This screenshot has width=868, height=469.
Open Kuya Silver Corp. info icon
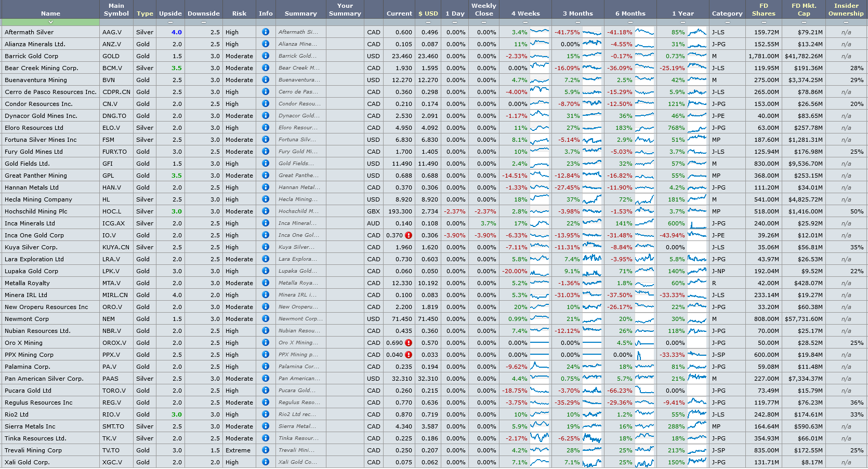pos(266,247)
